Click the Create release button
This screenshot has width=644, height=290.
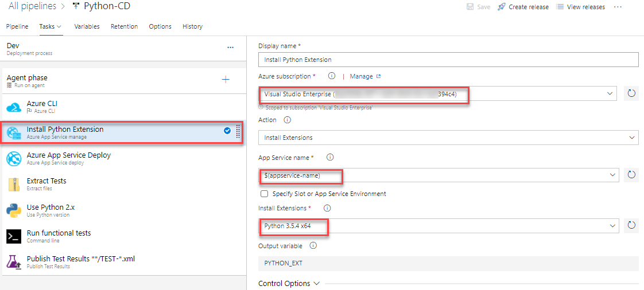pyautogui.click(x=523, y=7)
